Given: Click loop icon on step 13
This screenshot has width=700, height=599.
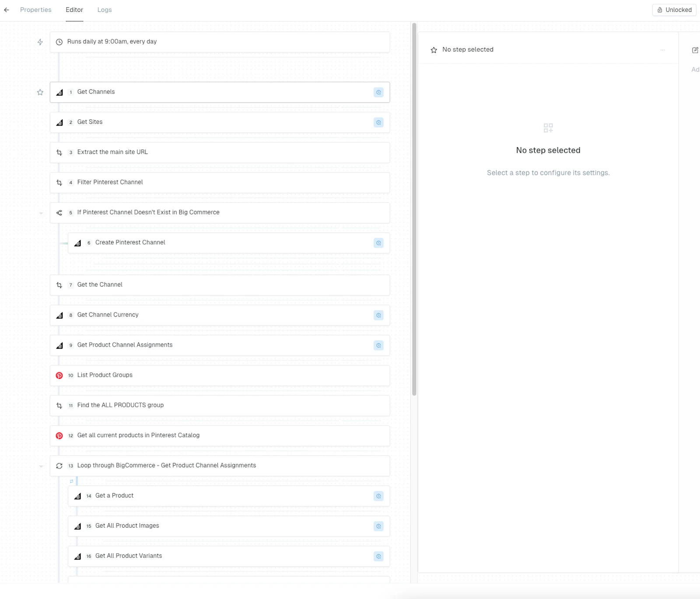Looking at the screenshot, I should click(59, 466).
